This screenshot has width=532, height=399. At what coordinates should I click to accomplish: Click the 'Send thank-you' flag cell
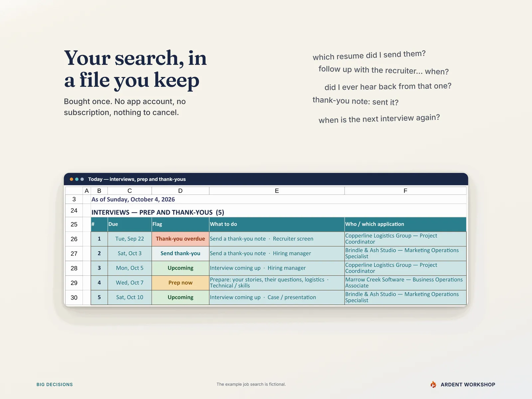pos(180,254)
